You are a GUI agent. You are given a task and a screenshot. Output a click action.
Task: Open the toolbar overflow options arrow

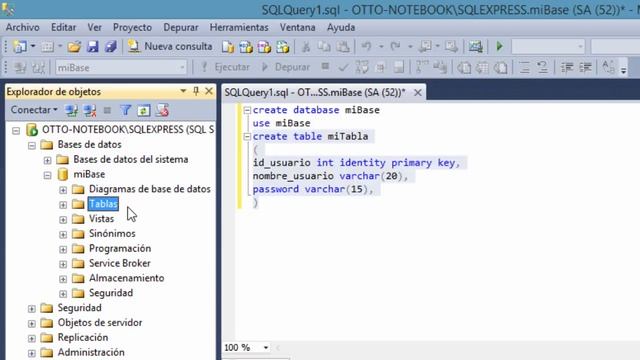(623, 69)
